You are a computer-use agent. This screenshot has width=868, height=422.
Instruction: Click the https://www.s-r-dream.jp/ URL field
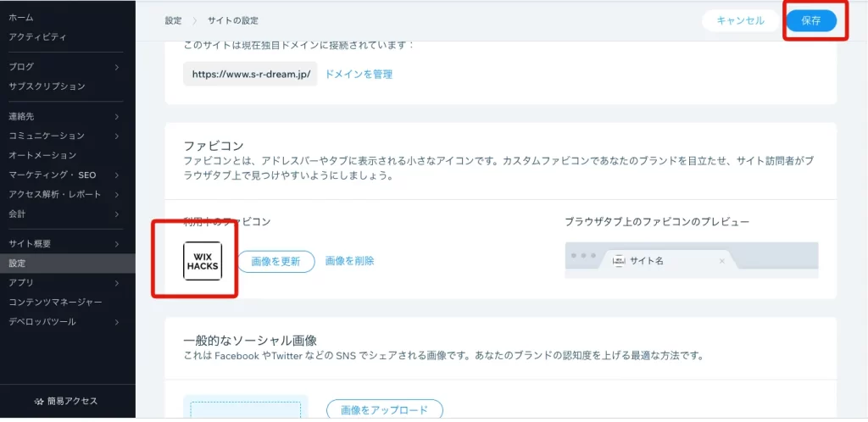250,74
